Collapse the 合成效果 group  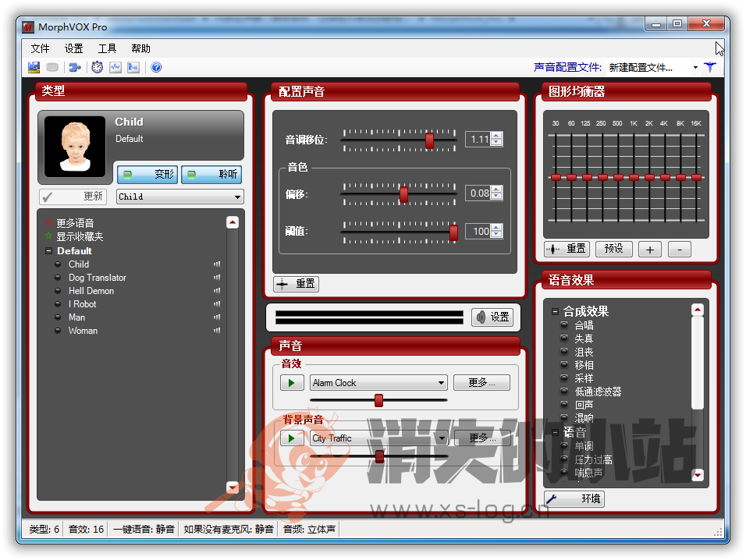point(555,312)
